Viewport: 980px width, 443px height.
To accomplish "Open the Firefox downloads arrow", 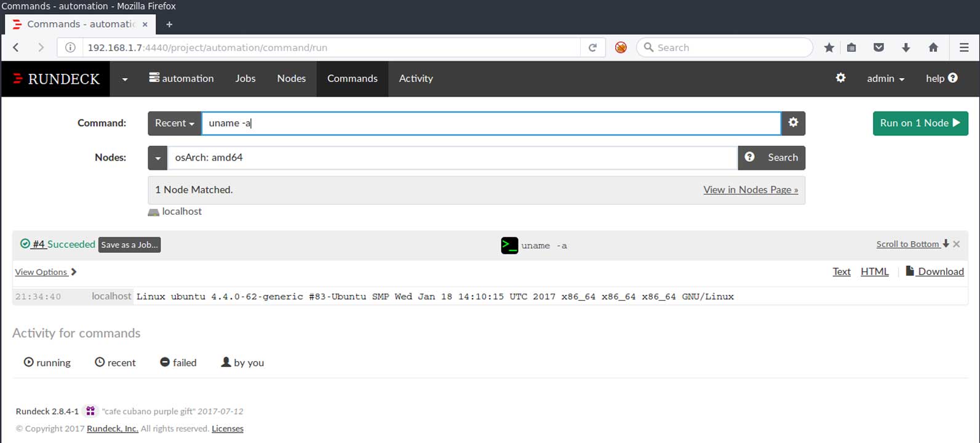I will [906, 47].
